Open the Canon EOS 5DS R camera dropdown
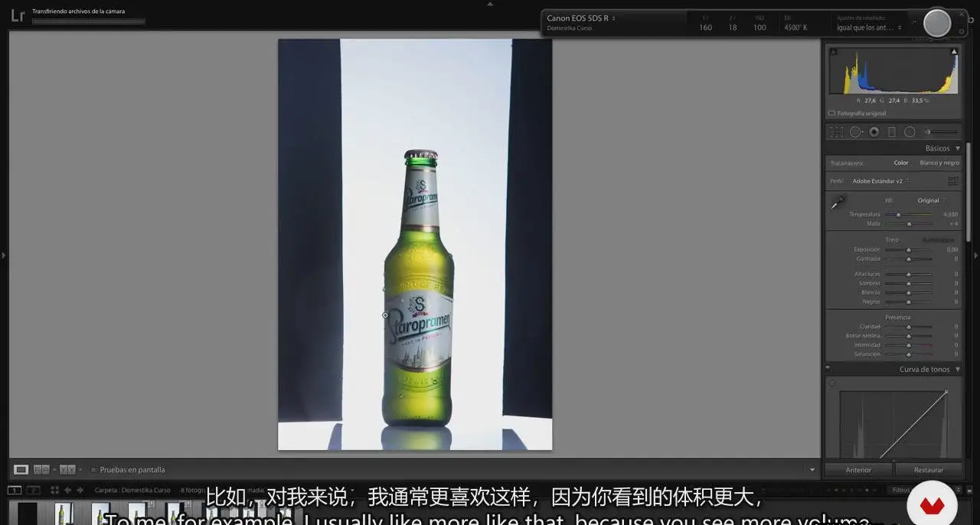Screen dimensions: 980x525 click(581, 18)
